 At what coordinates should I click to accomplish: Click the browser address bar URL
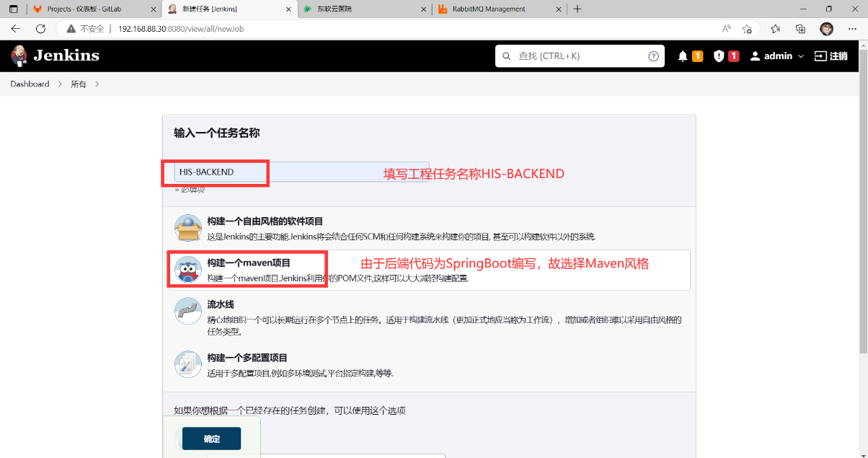[180, 29]
